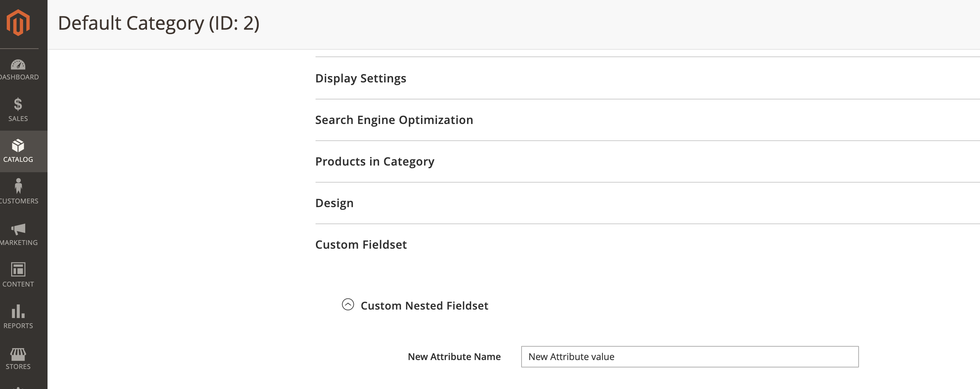
Task: Expand the Search Engine Optimization section
Action: coord(394,120)
